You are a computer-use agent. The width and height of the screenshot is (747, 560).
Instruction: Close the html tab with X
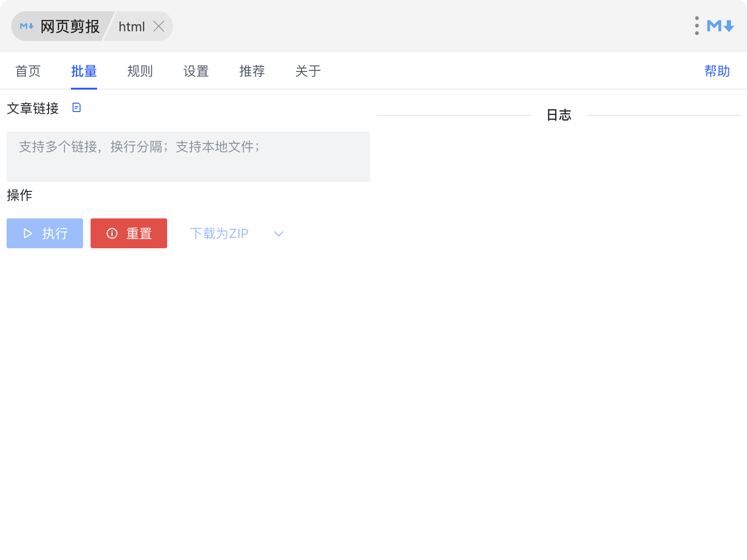(x=159, y=27)
